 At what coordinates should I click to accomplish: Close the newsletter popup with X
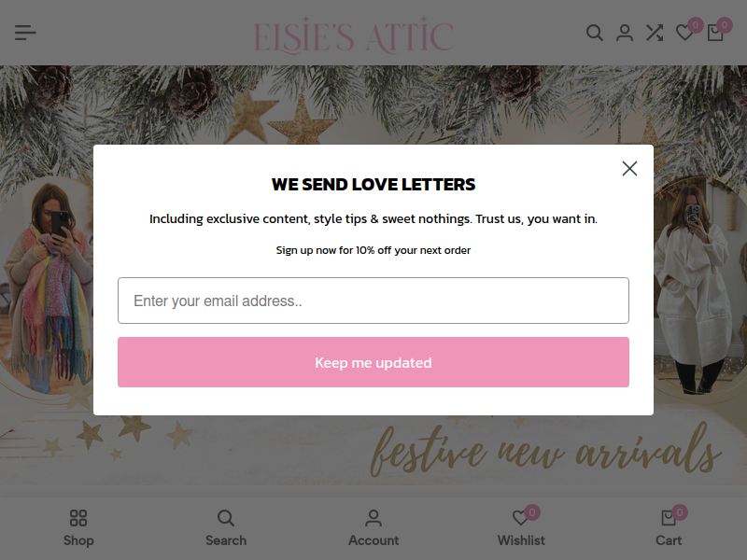click(629, 168)
